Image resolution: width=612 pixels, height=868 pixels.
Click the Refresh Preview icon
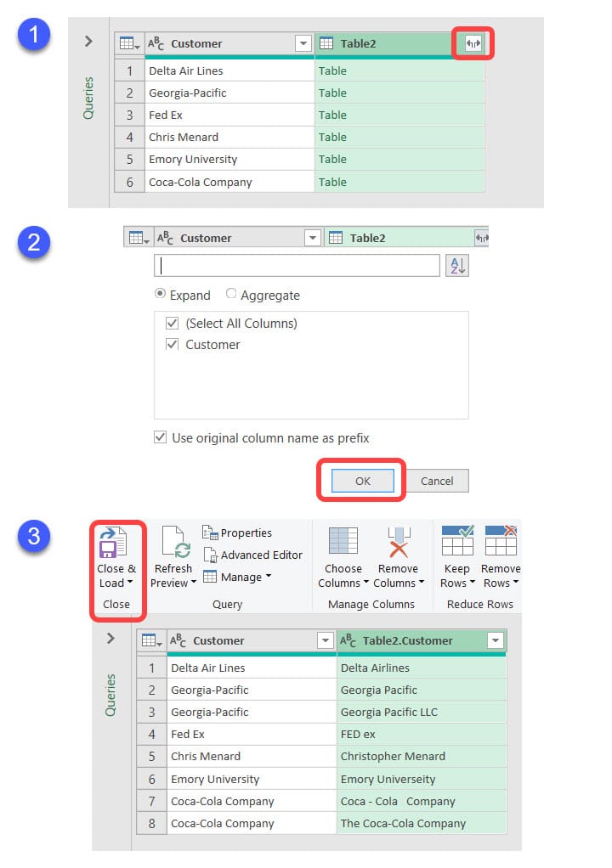(173, 543)
